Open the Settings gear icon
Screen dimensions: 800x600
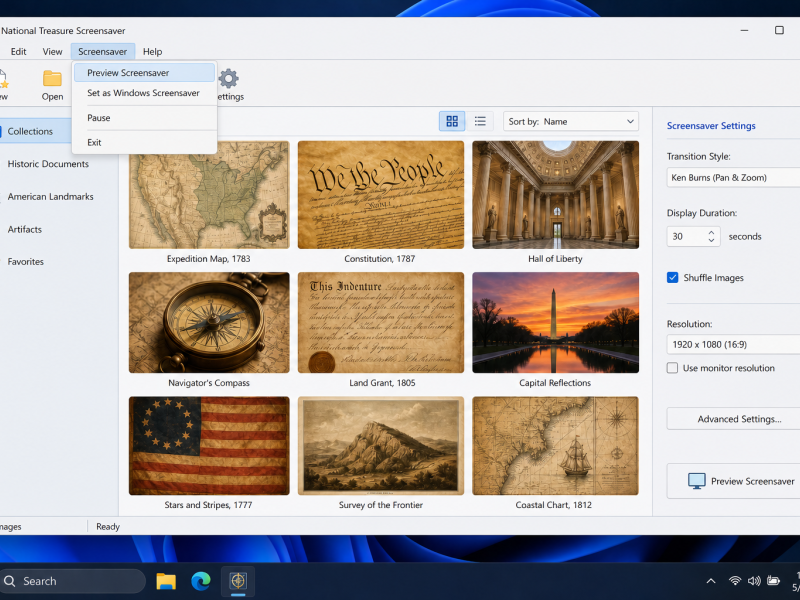tap(228, 79)
